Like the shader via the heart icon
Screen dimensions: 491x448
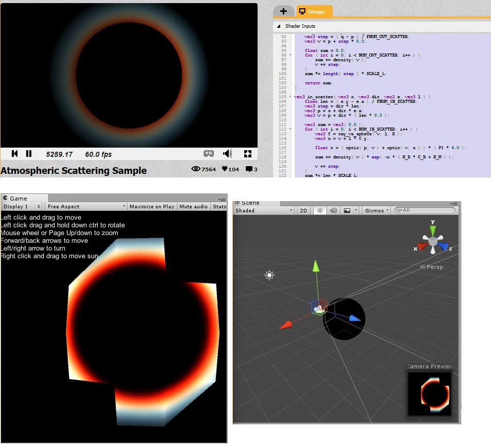(225, 169)
